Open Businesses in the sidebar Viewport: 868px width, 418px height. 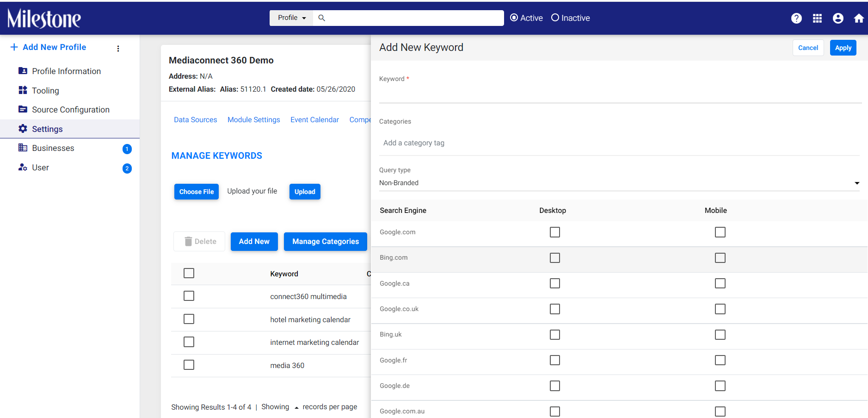(x=53, y=148)
